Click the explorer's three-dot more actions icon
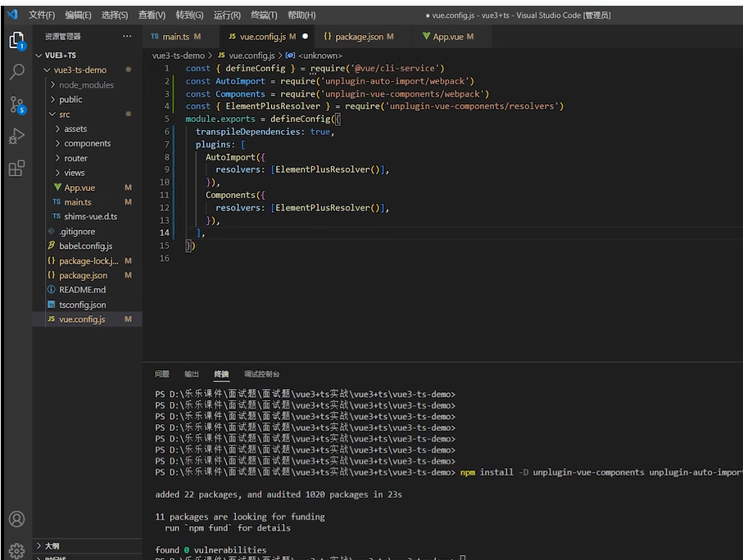 click(127, 37)
